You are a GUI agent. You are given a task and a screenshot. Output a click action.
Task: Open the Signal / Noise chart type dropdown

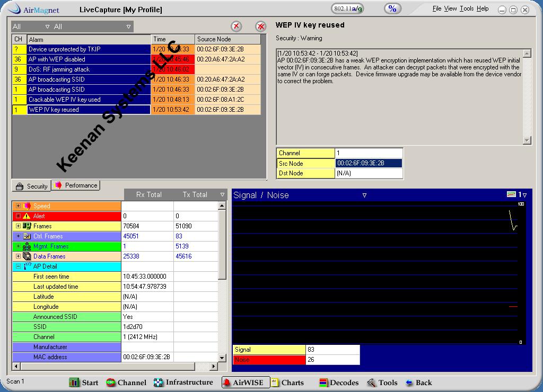pos(364,195)
